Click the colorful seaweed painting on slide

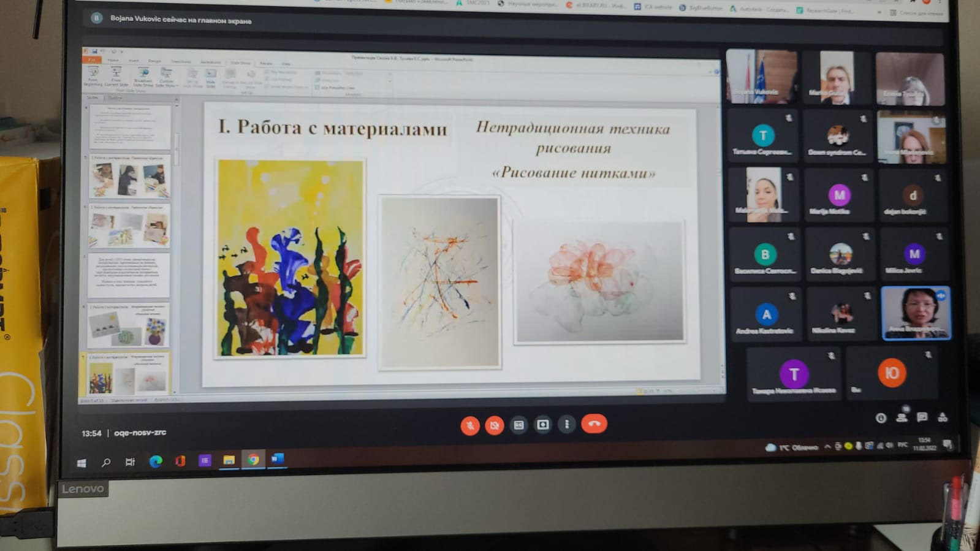click(x=291, y=257)
